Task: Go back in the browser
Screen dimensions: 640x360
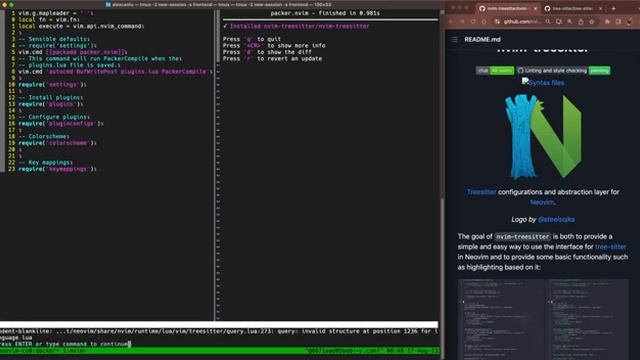Action: coord(451,22)
